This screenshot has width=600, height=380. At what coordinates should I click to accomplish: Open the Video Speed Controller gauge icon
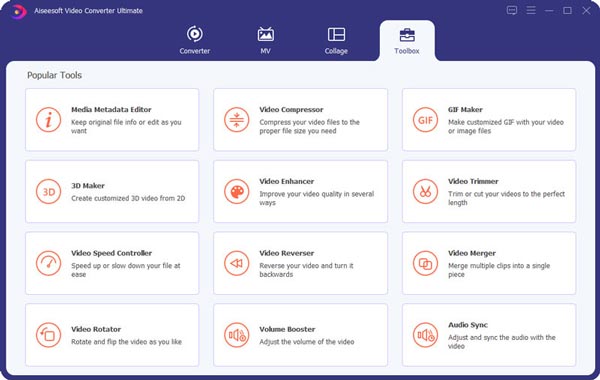(48, 263)
